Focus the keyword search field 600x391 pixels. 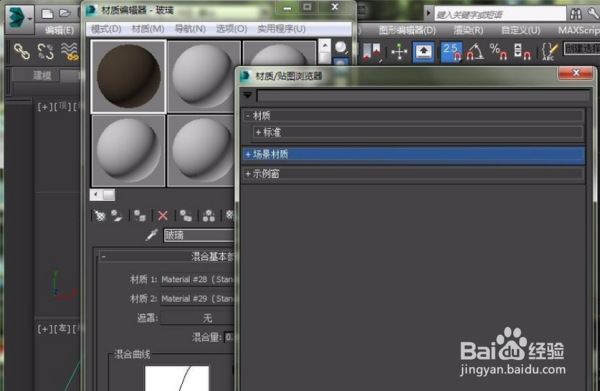(500, 15)
